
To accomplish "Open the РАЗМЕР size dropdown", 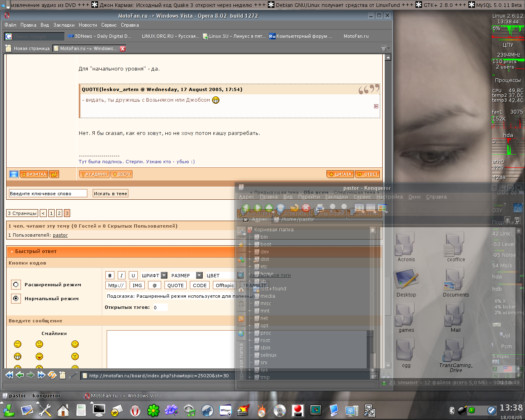I will click(186, 275).
